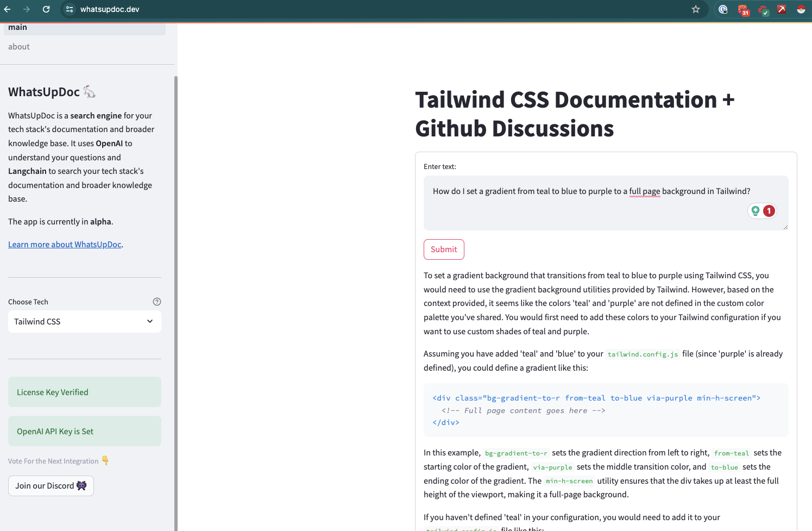812x531 pixels.
Task: Reload the page with the refresh icon
Action: [46, 9]
